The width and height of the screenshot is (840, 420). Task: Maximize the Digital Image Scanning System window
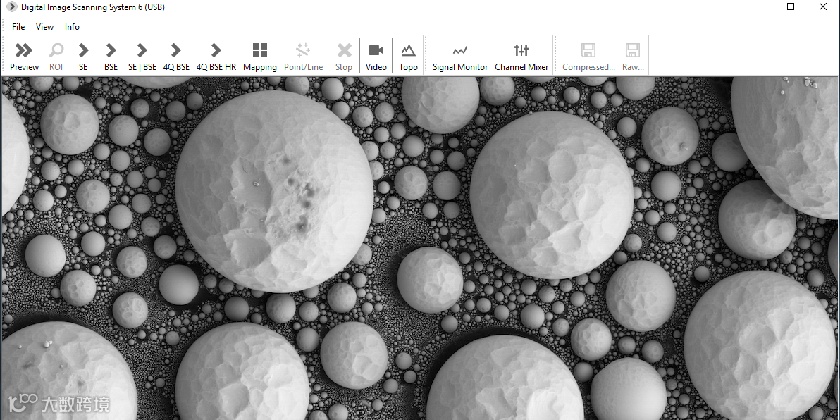[790, 6]
